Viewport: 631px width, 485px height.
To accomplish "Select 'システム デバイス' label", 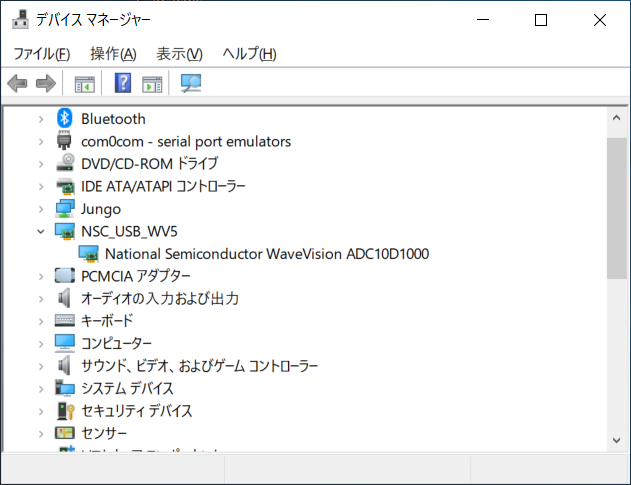I will pos(127,388).
